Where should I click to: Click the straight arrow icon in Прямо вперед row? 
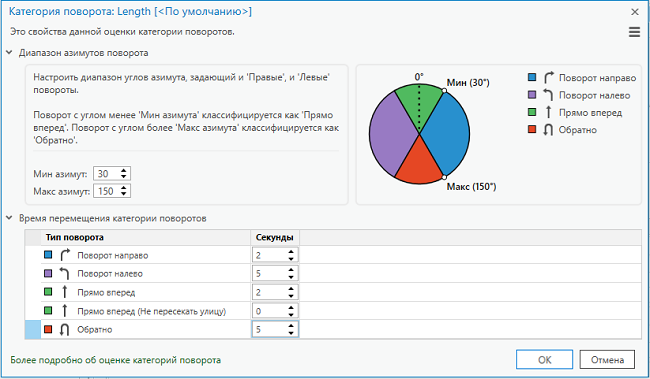click(x=64, y=292)
